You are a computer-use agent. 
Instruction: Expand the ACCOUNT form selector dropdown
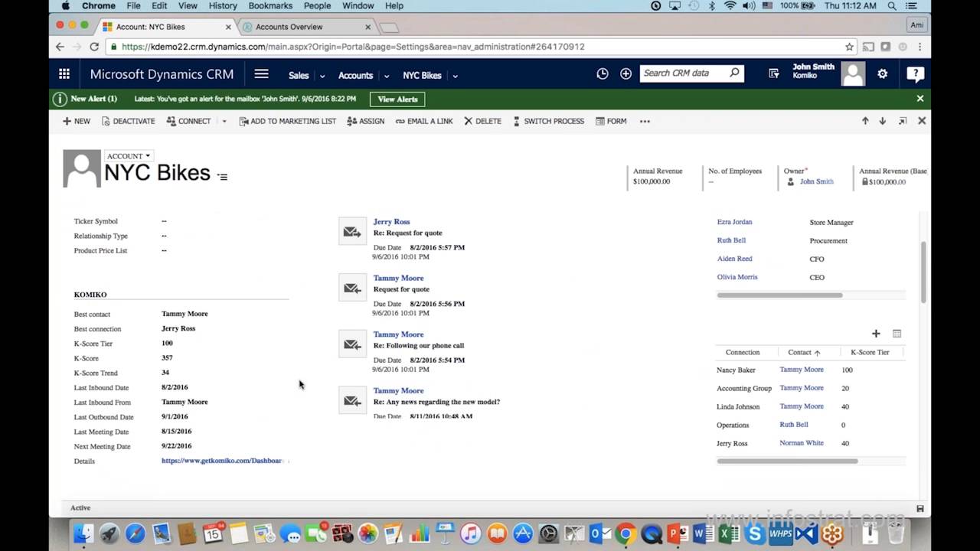pyautogui.click(x=129, y=156)
